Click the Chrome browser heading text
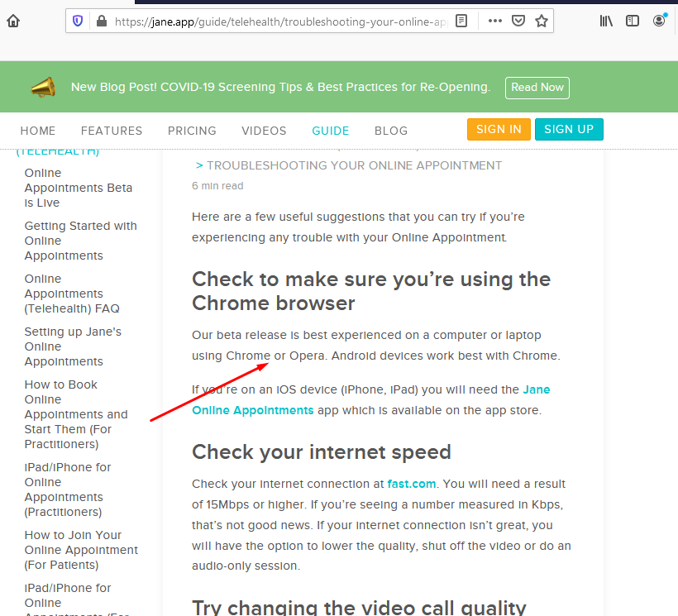 point(371,291)
